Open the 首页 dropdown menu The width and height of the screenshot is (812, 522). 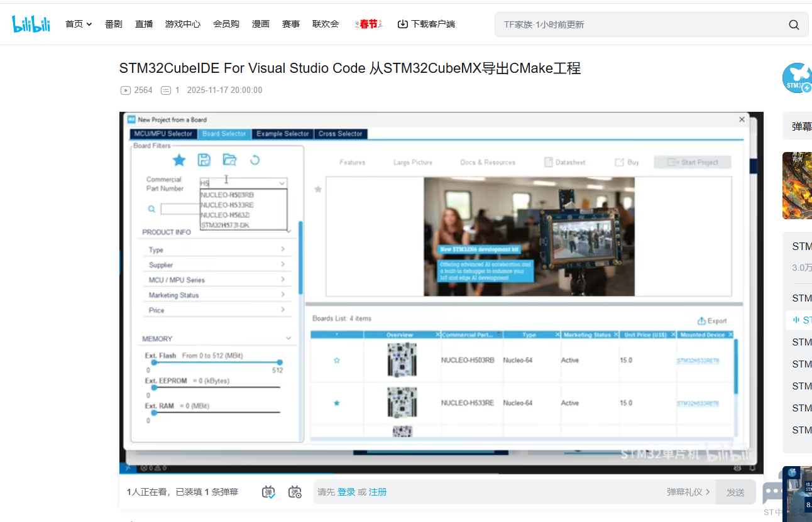tap(79, 24)
